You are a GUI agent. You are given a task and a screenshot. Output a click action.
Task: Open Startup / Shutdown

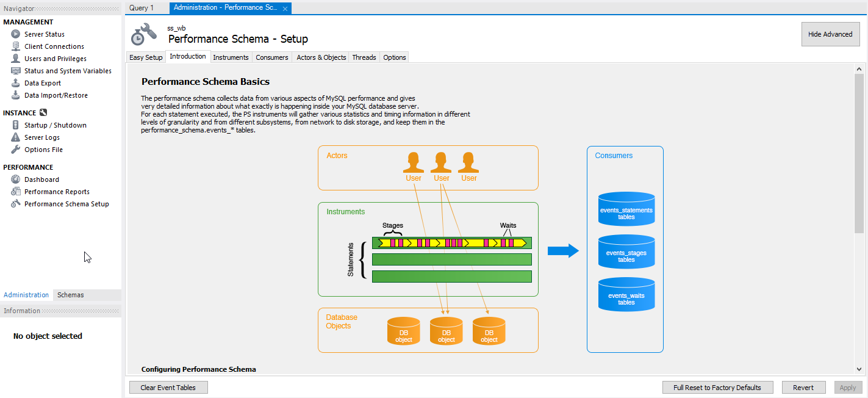click(56, 125)
